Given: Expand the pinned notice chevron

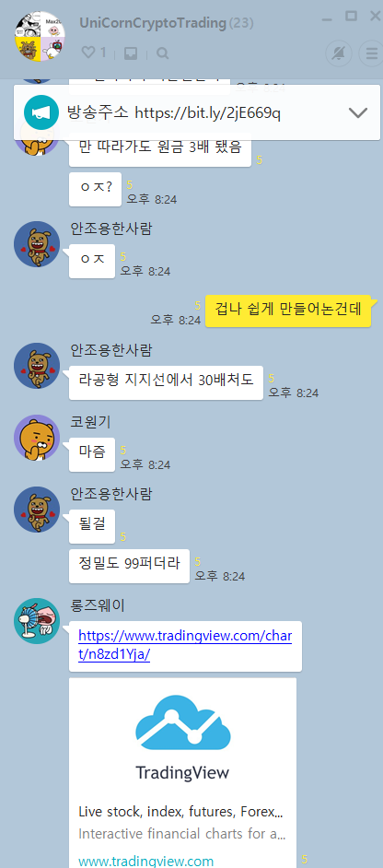Looking at the screenshot, I should 359,113.
